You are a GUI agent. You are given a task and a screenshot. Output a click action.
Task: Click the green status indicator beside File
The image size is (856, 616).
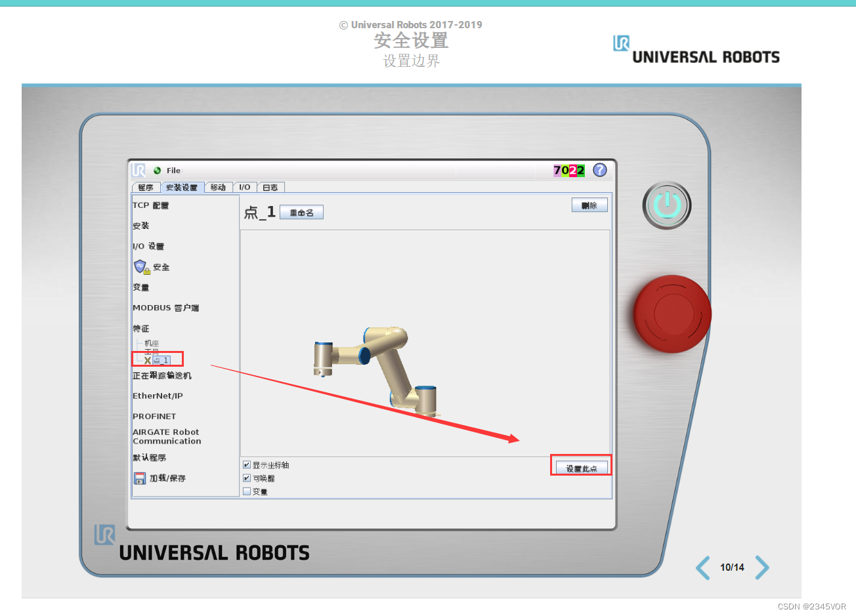pos(158,171)
